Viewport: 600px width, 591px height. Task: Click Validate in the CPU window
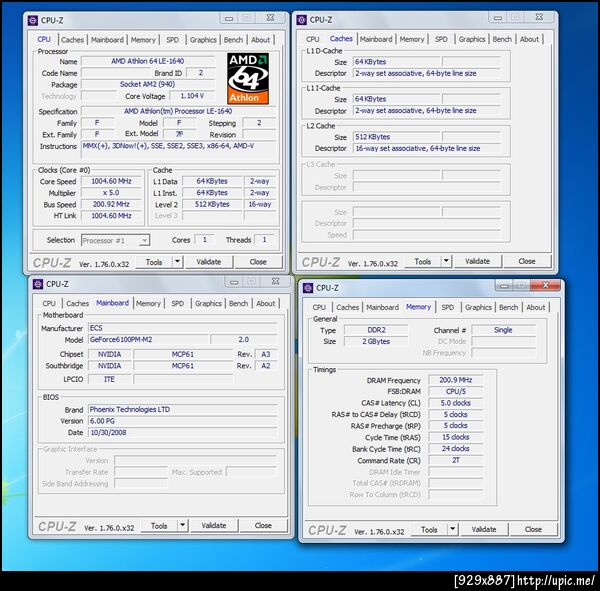(x=209, y=262)
